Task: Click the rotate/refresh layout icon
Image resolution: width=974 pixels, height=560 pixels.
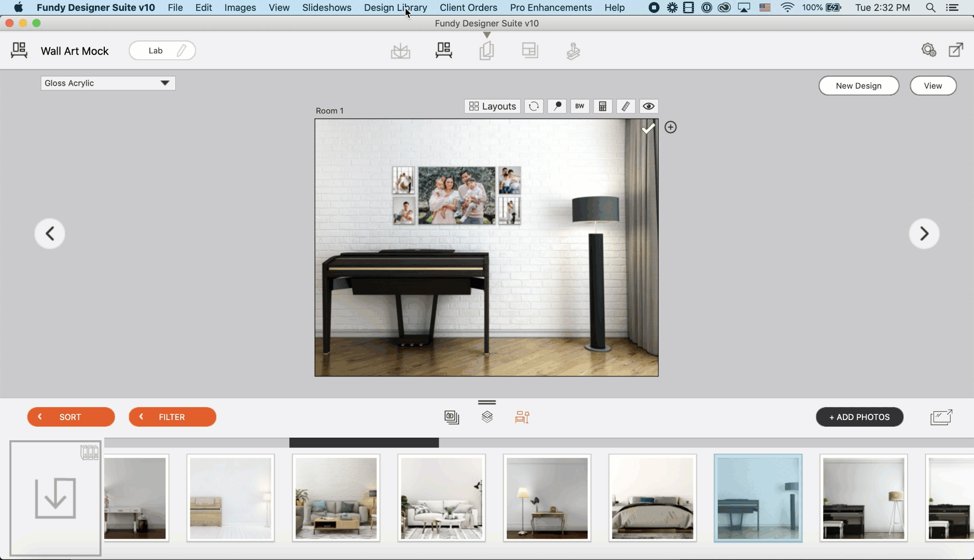Action: point(534,106)
